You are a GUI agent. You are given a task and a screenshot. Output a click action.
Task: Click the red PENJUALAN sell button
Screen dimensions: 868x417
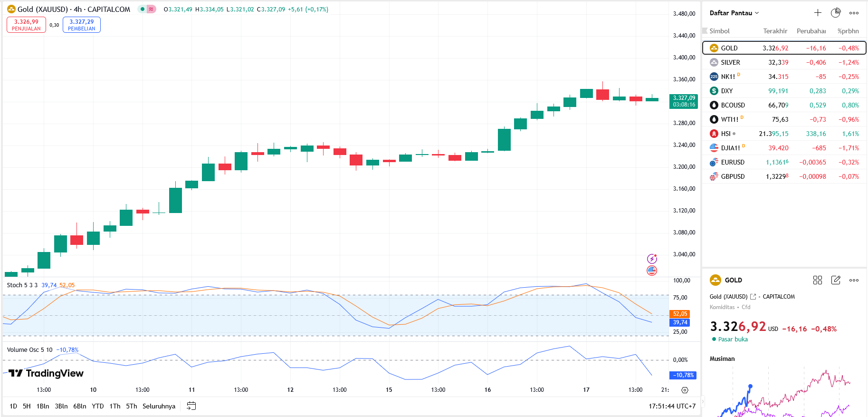pyautogui.click(x=26, y=25)
